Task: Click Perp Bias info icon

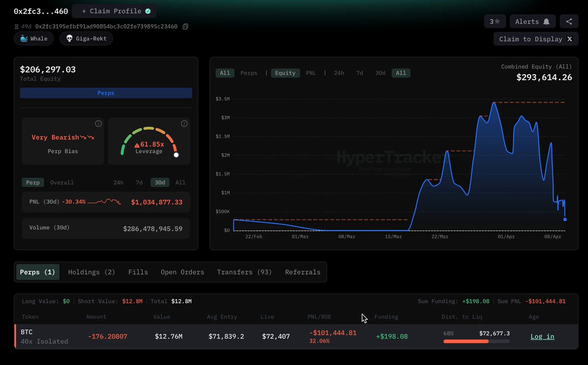Action: [98, 124]
